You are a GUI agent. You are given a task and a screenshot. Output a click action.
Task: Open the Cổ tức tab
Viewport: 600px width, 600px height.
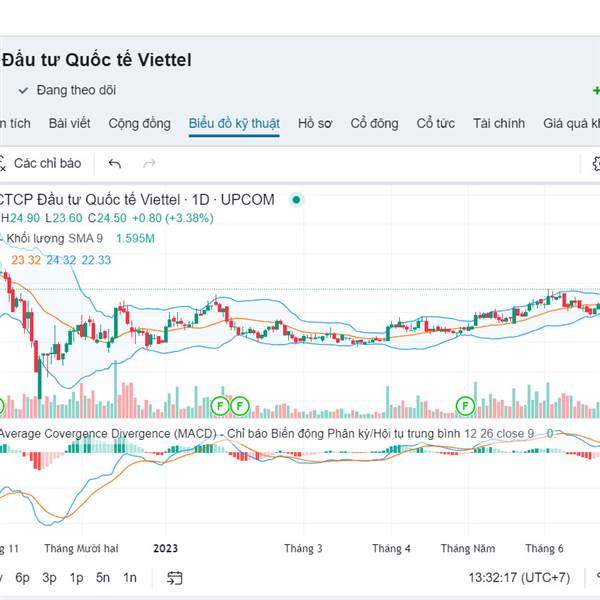click(x=435, y=124)
